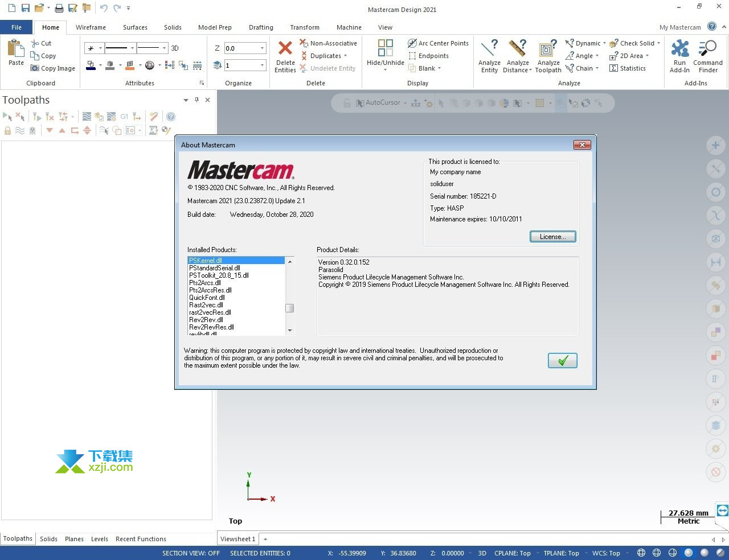
Task: Open point style dropdown
Action: coord(100,48)
